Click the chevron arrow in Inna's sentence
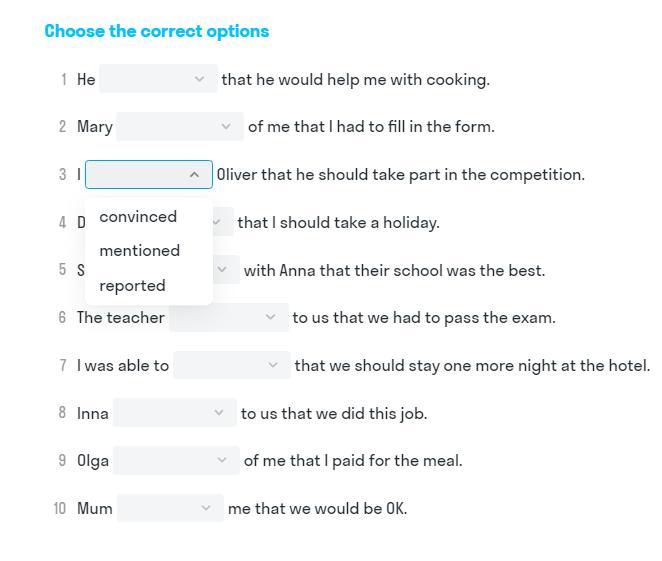 tap(219, 413)
